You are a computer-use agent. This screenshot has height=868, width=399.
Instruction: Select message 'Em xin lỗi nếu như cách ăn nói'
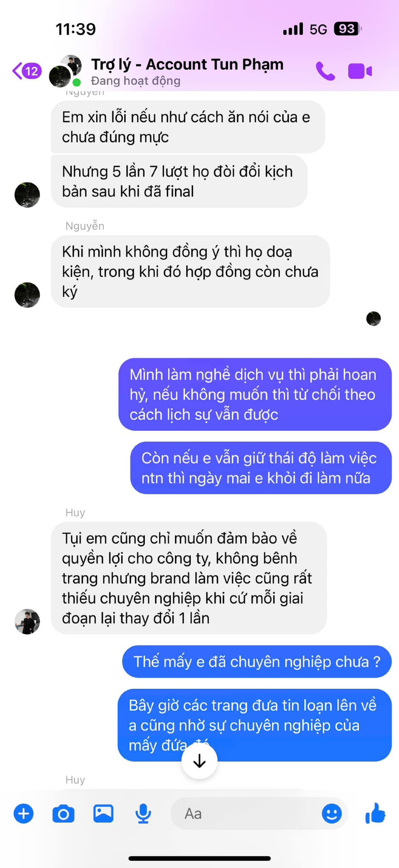(188, 127)
